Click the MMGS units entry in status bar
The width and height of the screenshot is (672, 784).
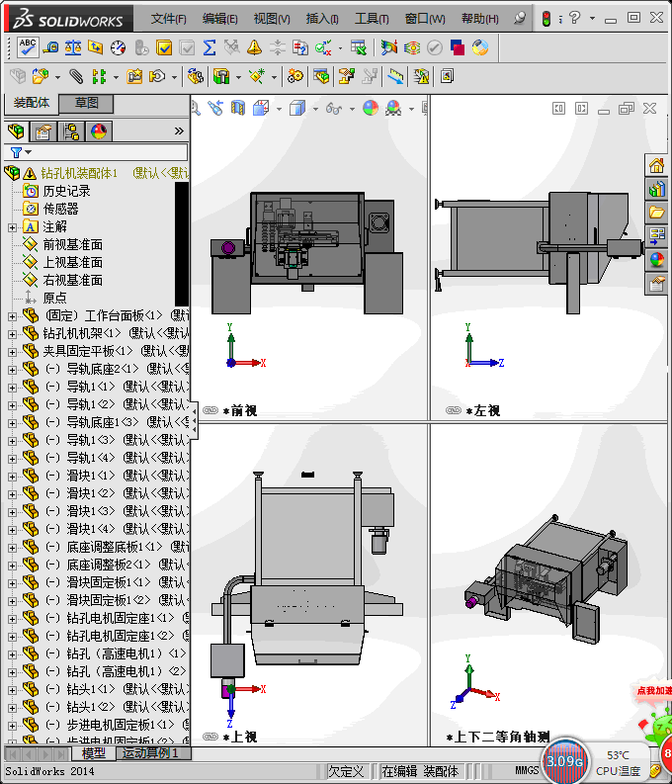(x=527, y=770)
